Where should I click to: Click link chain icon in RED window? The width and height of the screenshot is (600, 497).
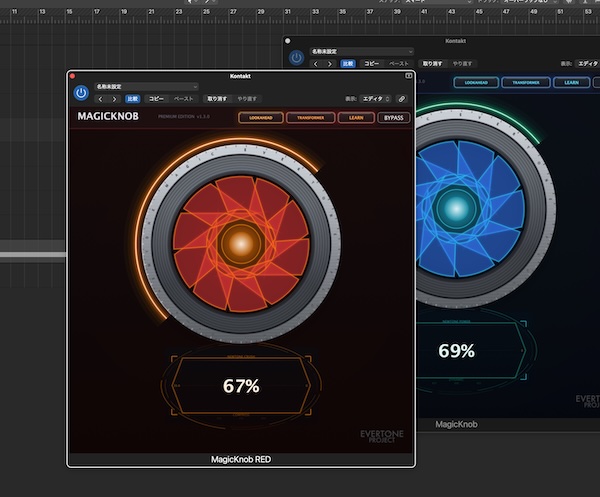(x=401, y=99)
